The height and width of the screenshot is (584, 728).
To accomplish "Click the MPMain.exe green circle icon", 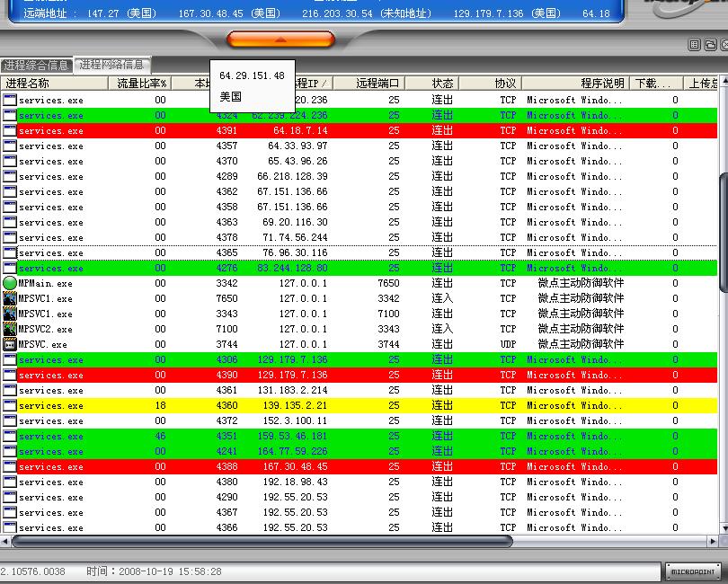I will click(9, 283).
